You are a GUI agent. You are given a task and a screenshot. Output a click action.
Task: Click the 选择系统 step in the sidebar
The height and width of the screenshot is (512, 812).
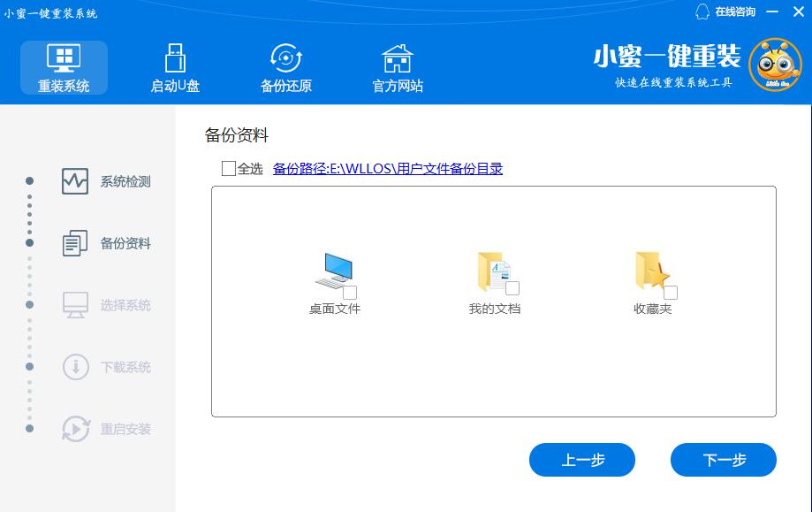pos(125,305)
